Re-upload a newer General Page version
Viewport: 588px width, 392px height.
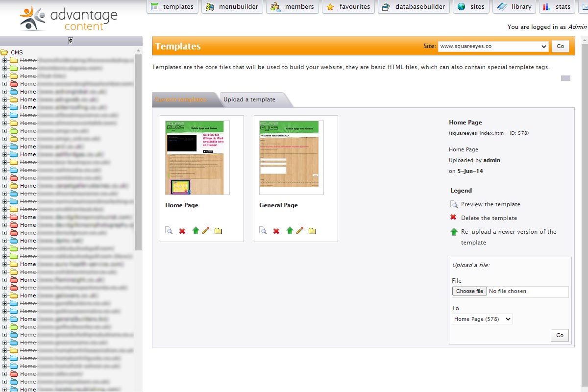tap(290, 230)
